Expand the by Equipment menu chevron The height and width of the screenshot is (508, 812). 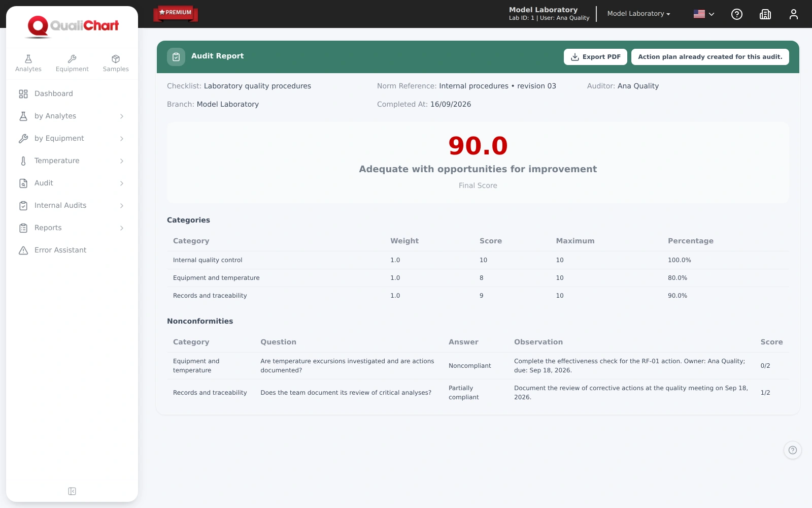(122, 139)
